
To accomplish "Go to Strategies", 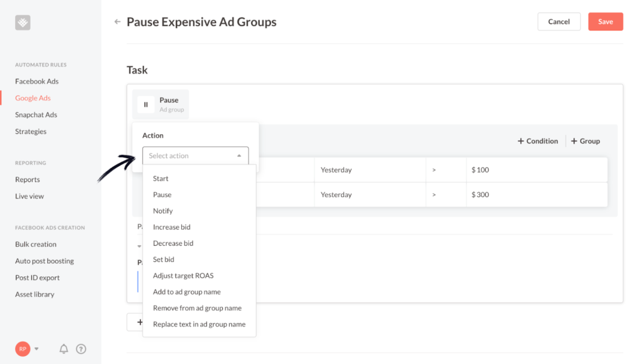I will 31,131.
